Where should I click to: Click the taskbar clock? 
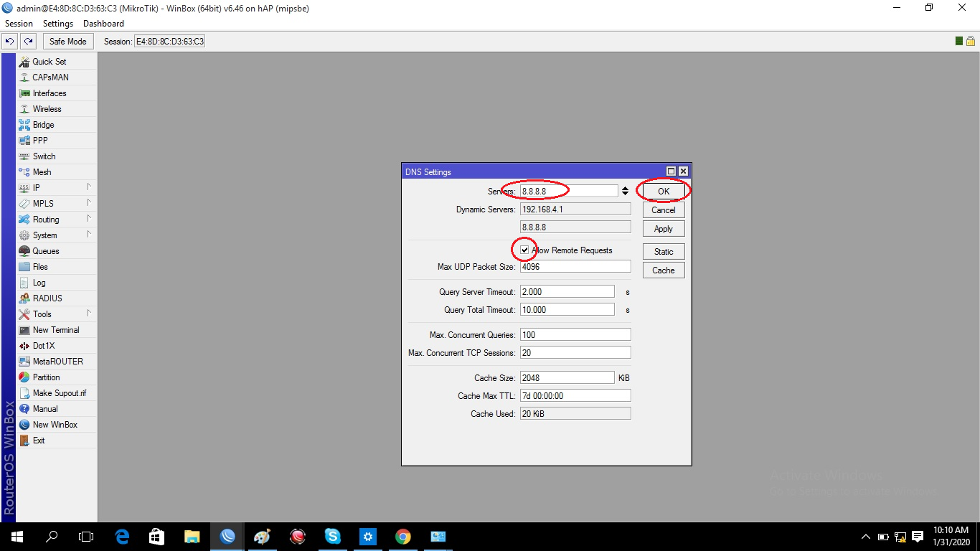(951, 536)
